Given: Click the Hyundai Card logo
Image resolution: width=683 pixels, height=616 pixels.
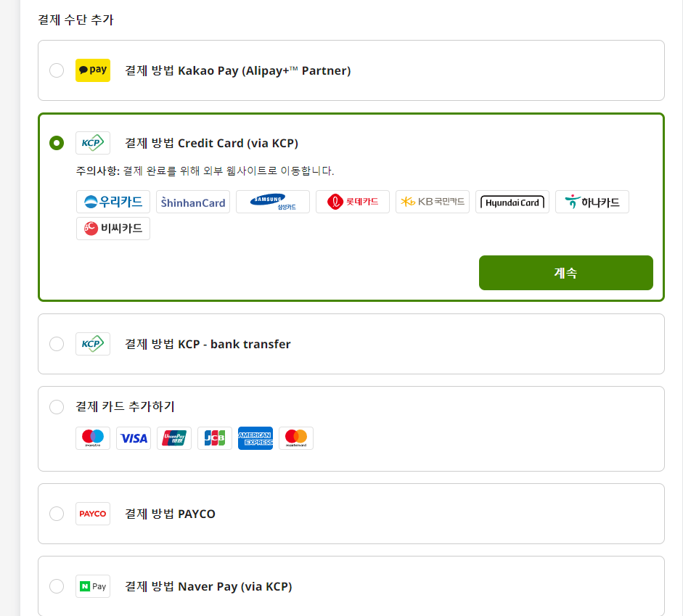Looking at the screenshot, I should point(512,202).
